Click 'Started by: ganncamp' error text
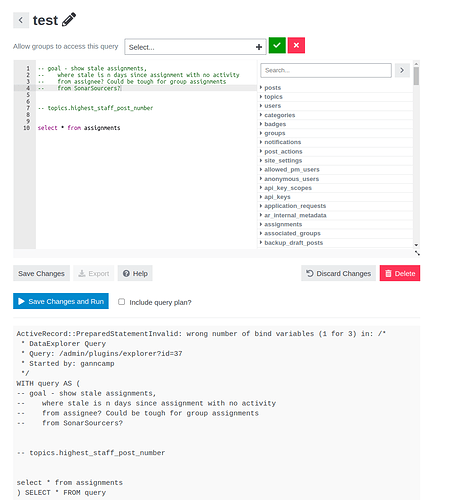The image size is (459, 500). [72, 363]
